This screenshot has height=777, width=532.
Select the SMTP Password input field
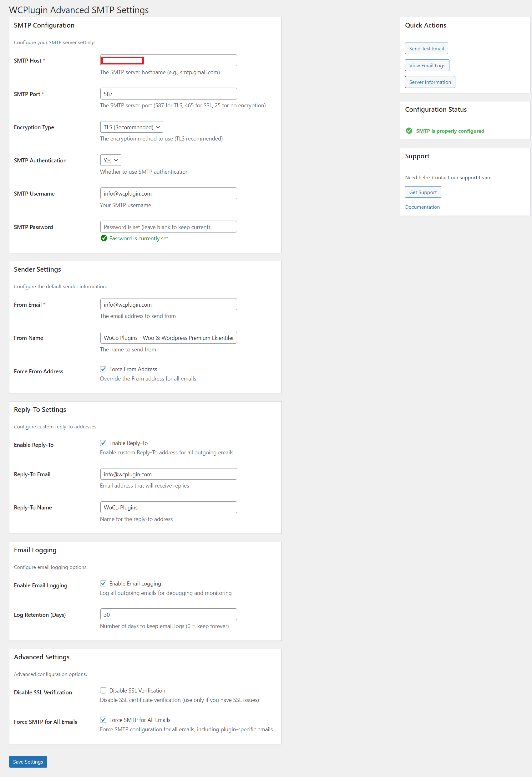169,227
